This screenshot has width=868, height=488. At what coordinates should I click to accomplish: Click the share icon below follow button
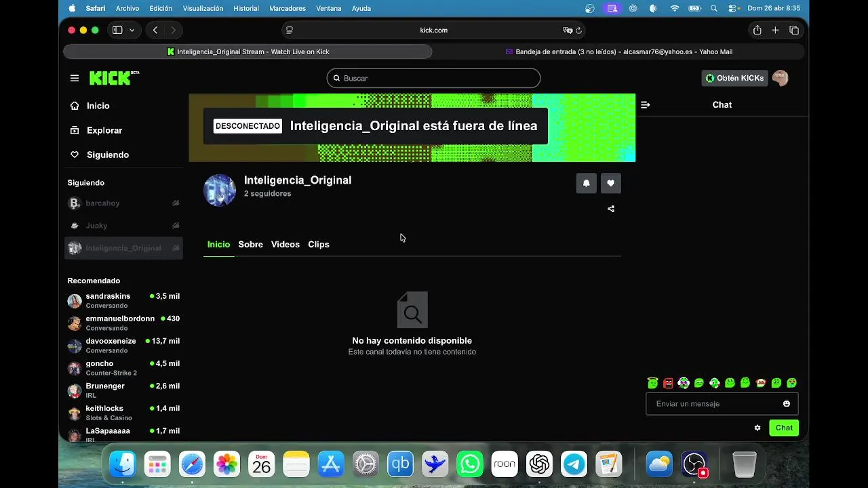(x=611, y=209)
